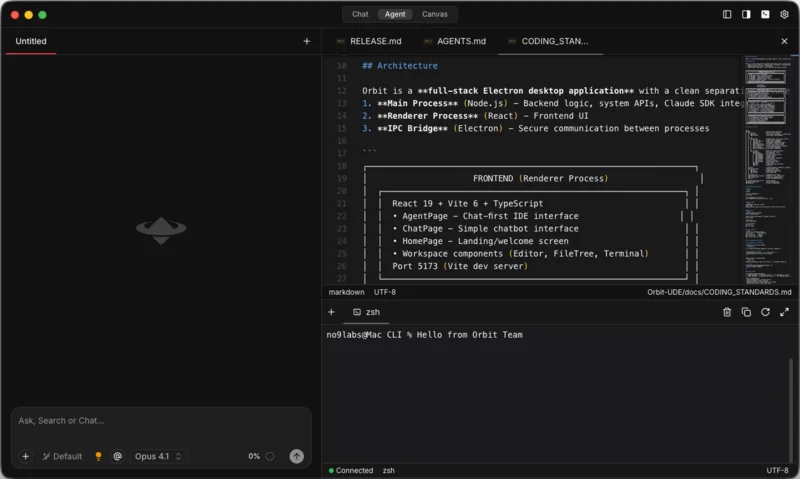Click the zsh label in bottom status bar
Image resolution: width=800 pixels, height=479 pixels.
[x=388, y=470]
